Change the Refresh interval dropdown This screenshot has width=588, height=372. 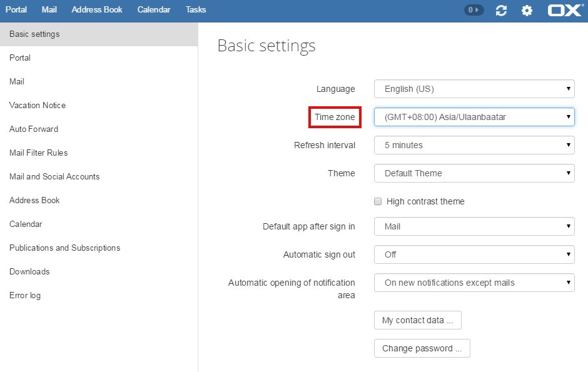pos(474,145)
